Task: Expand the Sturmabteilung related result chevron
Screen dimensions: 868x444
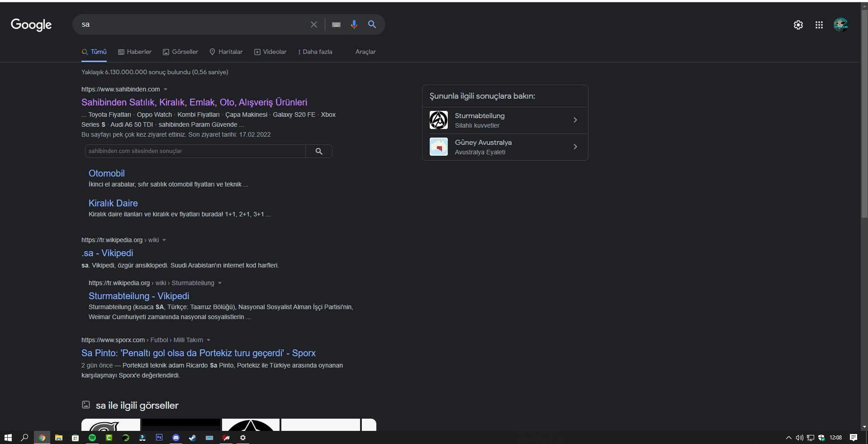Action: (575, 120)
